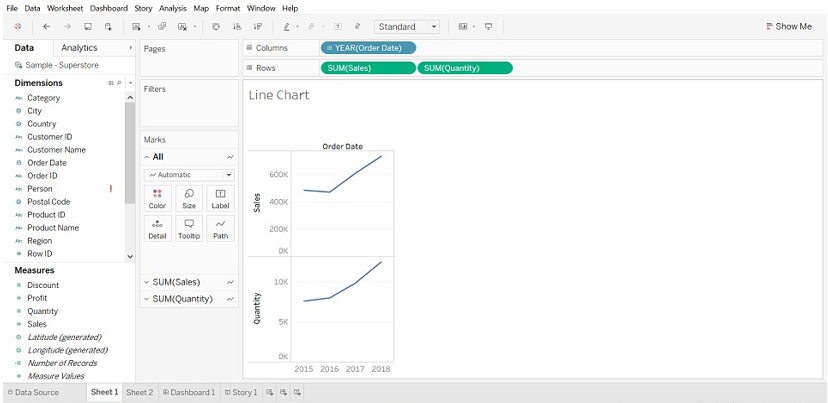Viewport: 828px width, 403px height.
Task: Click the New Worksheet toolbar icon
Action: click(x=136, y=26)
